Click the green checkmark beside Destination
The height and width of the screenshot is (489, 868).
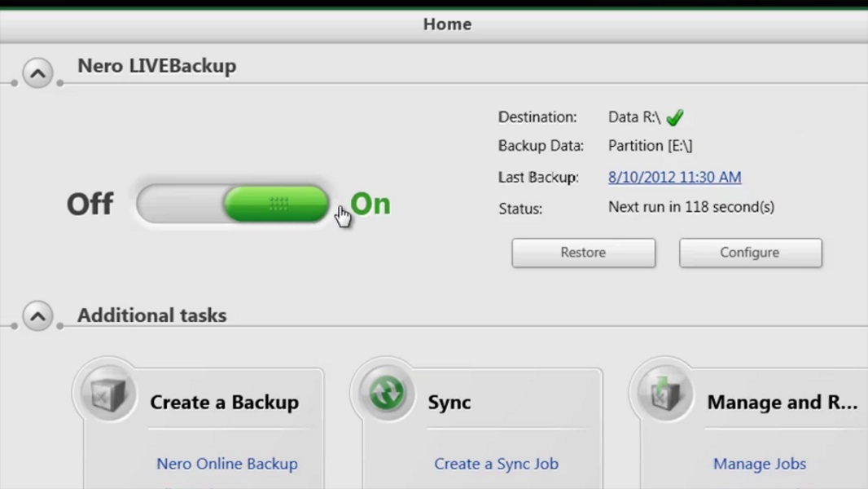(674, 118)
